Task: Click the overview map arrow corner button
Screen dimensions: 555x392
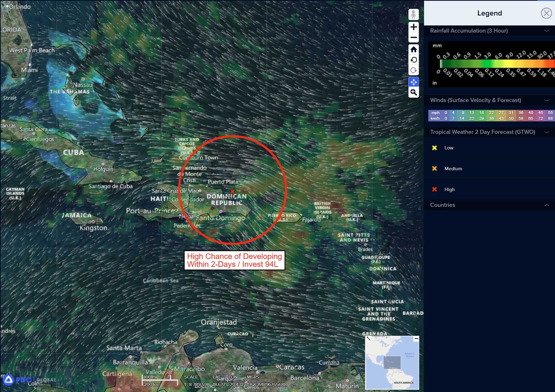Action: [369, 339]
